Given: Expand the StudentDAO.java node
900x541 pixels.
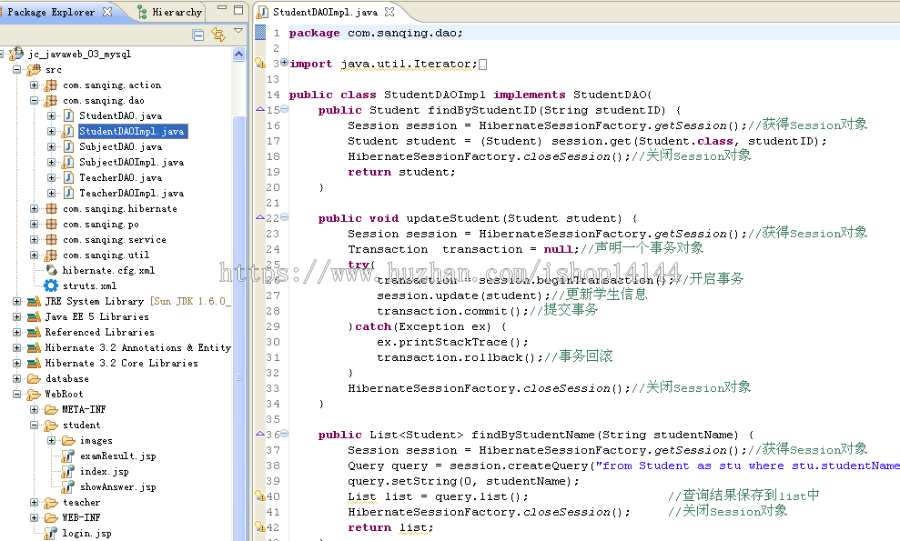Looking at the screenshot, I should (x=52, y=116).
